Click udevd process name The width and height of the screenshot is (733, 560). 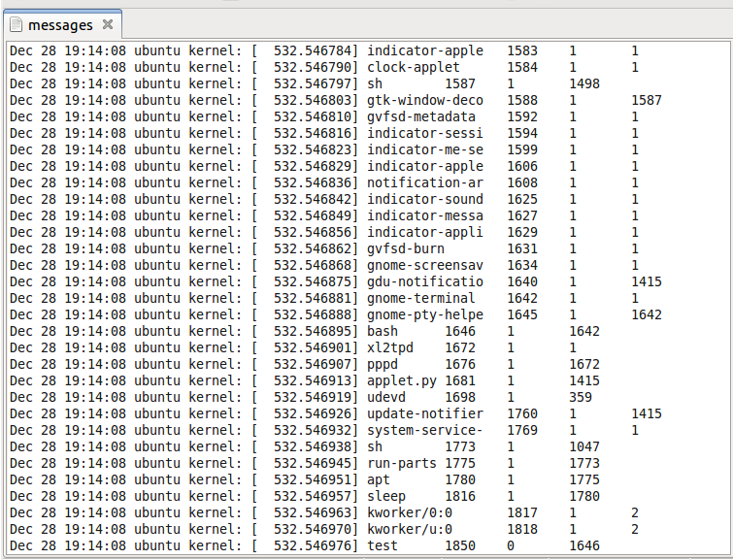pos(386,397)
